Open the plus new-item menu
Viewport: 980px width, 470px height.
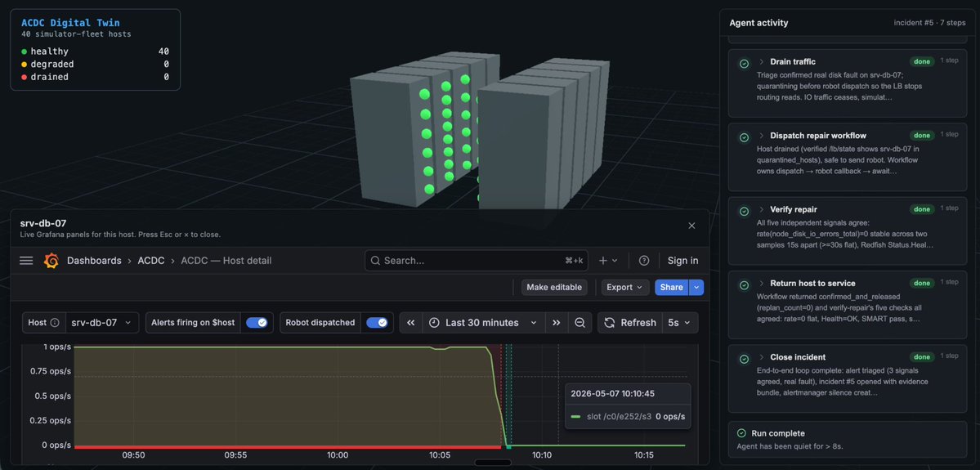click(607, 261)
